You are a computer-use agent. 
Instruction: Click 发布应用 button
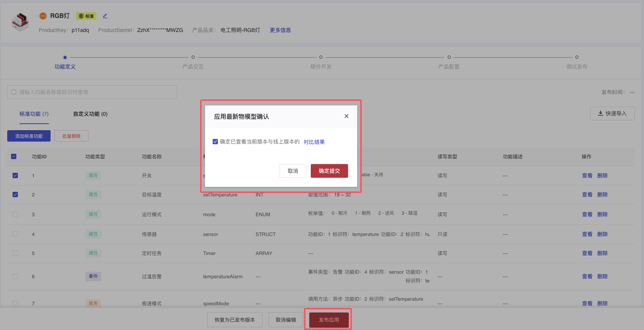(329, 320)
